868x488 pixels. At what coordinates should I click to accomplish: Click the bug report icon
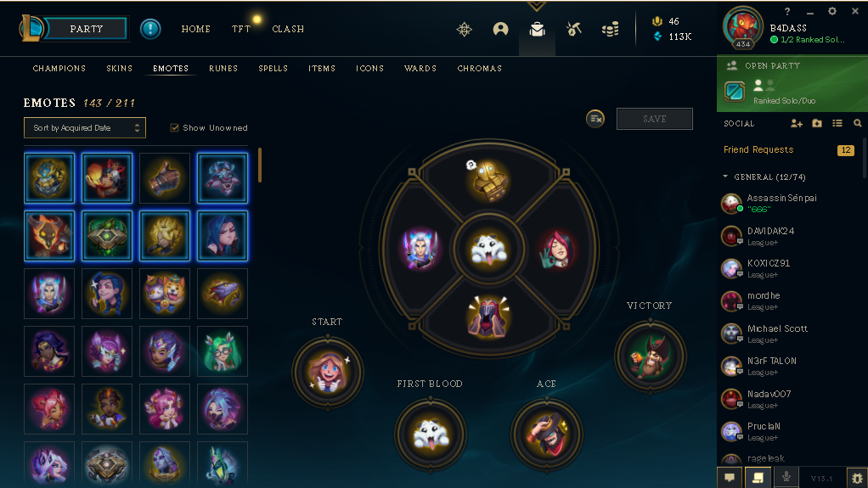point(857,478)
